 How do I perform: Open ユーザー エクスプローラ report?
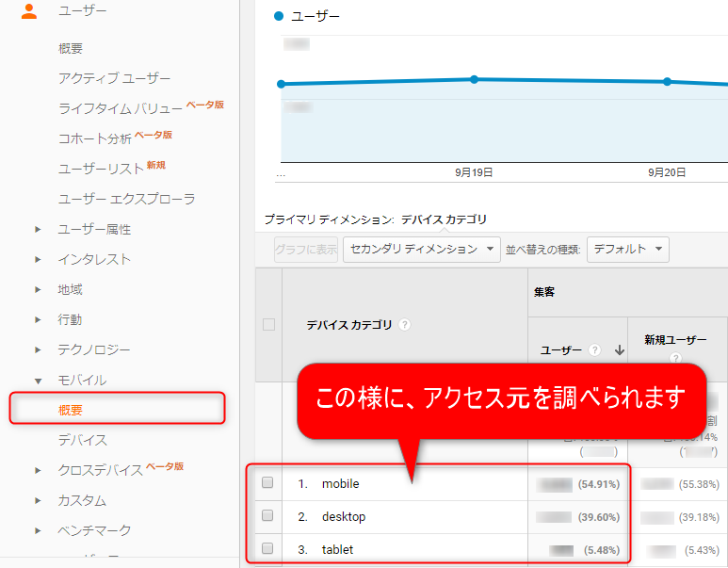click(x=127, y=199)
